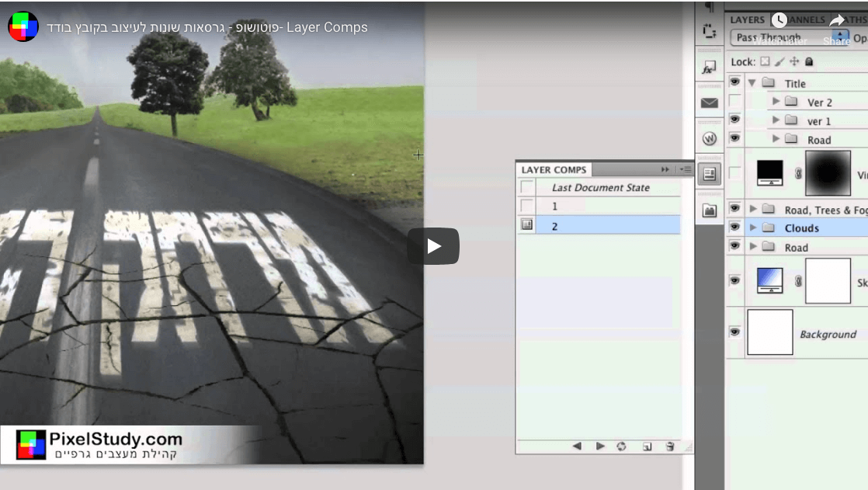The image size is (868, 490).
Task: Open Layer Comps panel icon in dock
Action: [709, 174]
